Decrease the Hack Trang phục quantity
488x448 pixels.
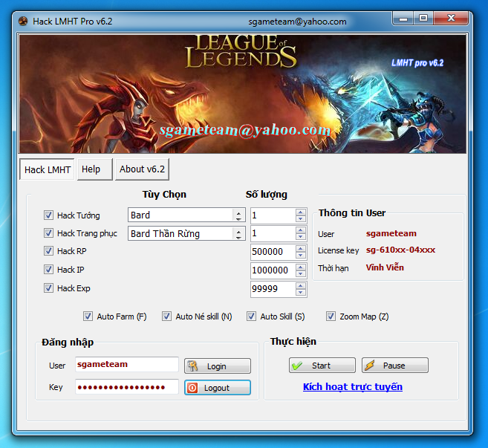[x=301, y=237]
